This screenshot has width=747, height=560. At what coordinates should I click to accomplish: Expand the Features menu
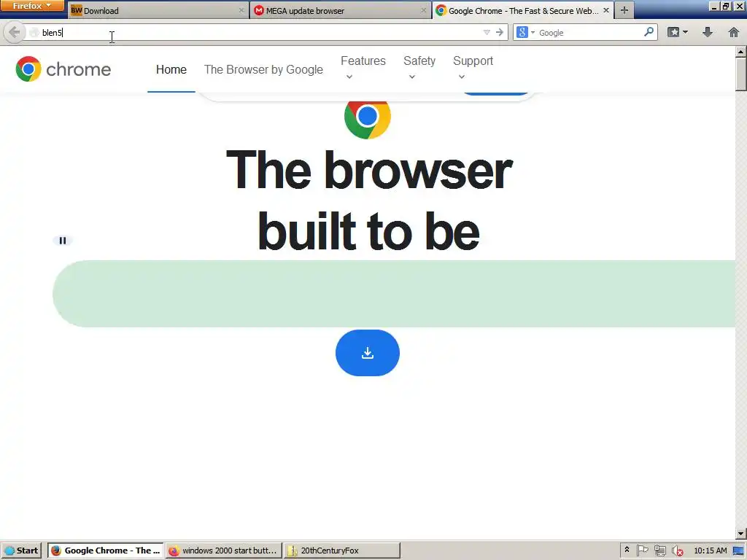(363, 66)
